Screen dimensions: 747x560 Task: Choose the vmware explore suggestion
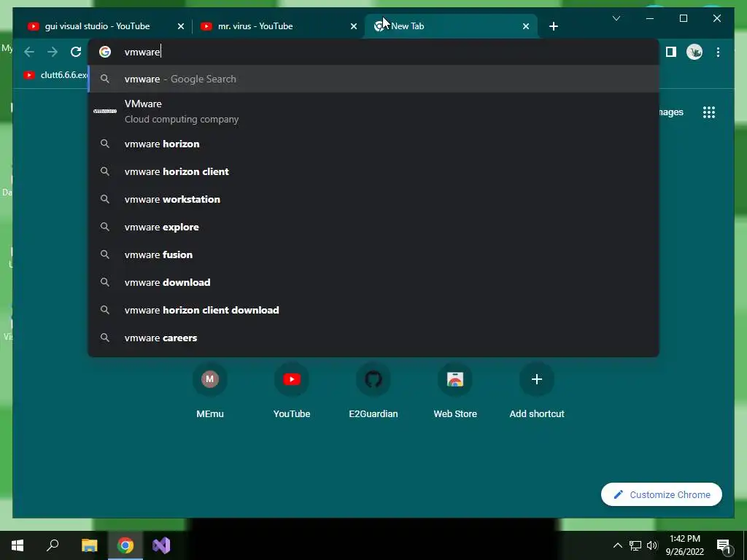tap(373, 227)
